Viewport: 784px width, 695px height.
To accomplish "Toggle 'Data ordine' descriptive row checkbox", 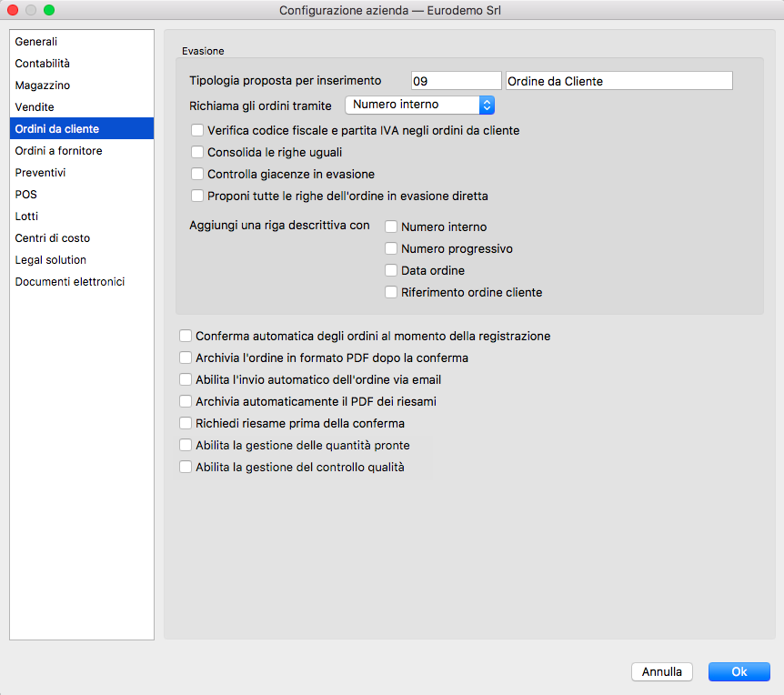I will tap(391, 271).
